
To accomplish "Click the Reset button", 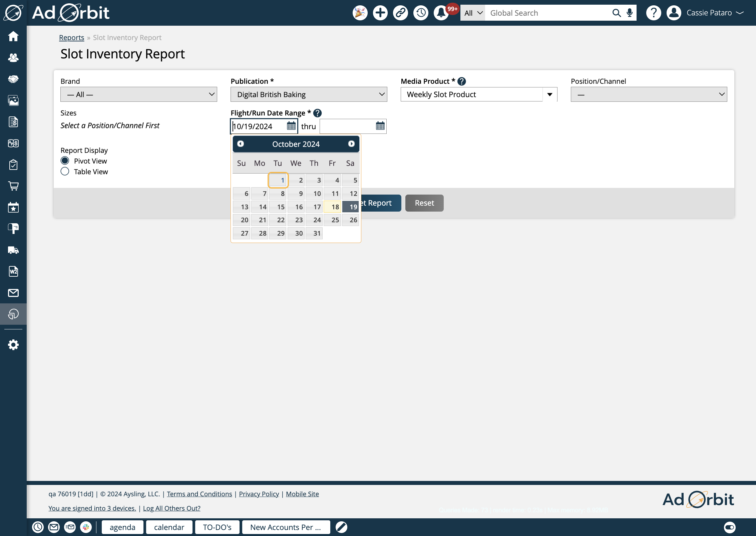I will (424, 203).
